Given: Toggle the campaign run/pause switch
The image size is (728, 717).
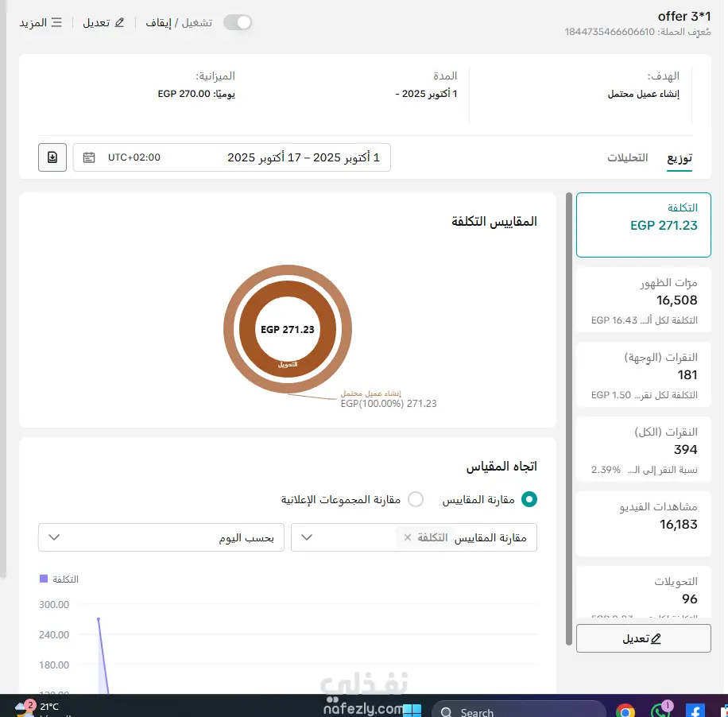Looking at the screenshot, I should pos(238,22).
